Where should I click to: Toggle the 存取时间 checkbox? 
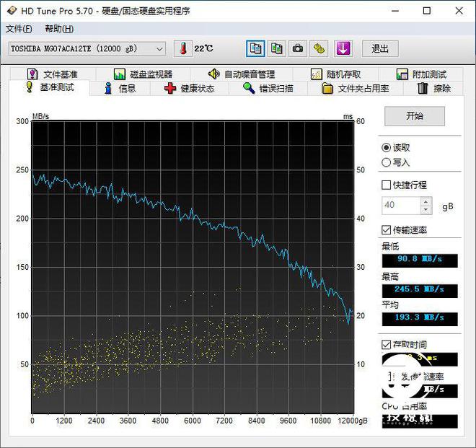tap(386, 345)
